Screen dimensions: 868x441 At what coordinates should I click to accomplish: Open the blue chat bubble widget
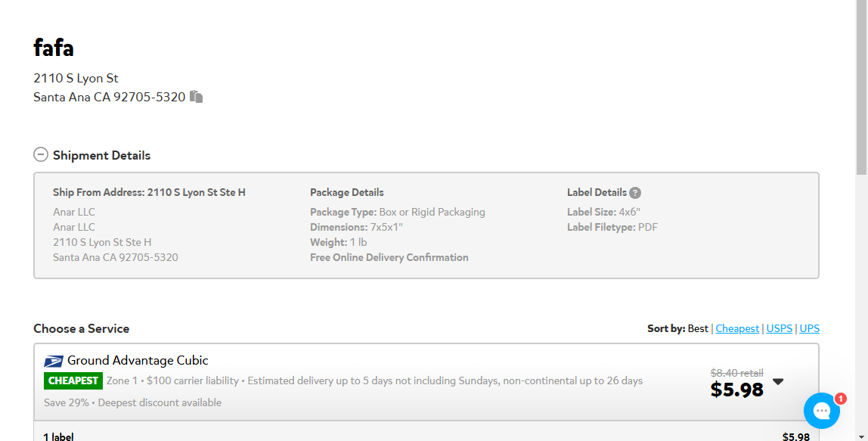pos(821,411)
